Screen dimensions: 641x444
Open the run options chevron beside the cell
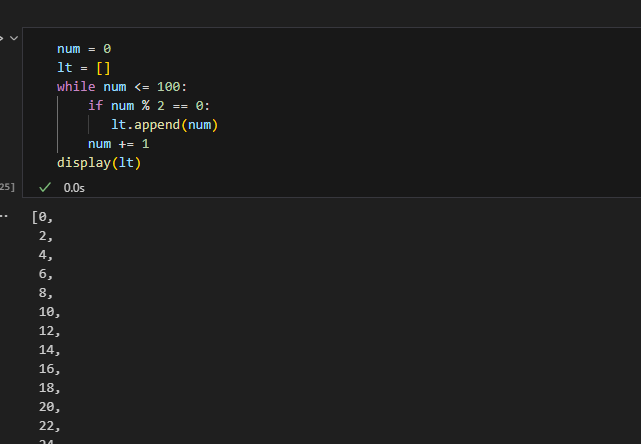pos(14,38)
